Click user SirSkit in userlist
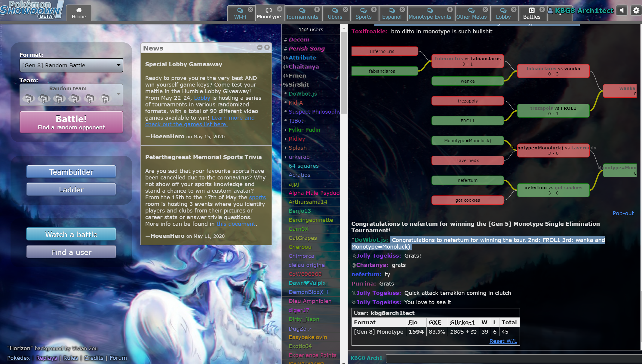Screen dimensions: 642x364 (311, 84)
